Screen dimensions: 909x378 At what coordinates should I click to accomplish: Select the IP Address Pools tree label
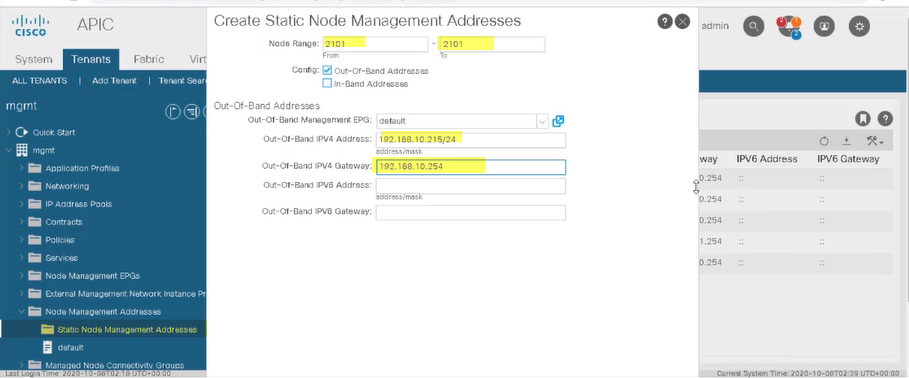pos(78,204)
